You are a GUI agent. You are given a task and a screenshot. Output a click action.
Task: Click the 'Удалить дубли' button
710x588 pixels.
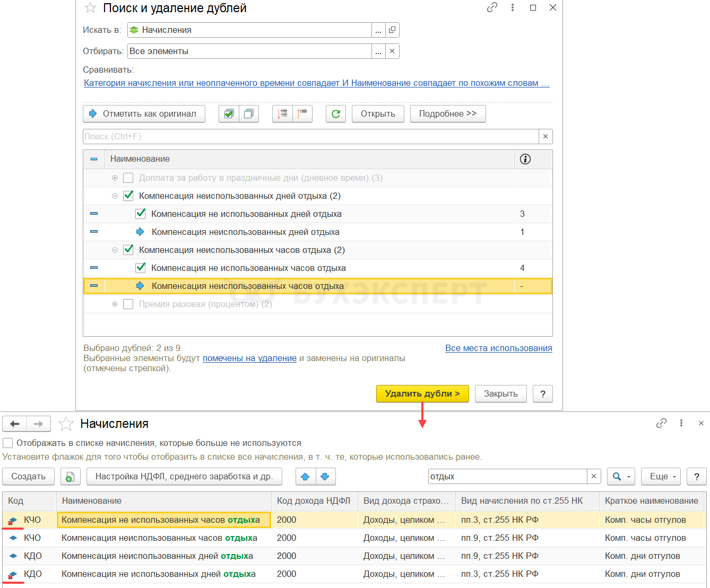422,393
